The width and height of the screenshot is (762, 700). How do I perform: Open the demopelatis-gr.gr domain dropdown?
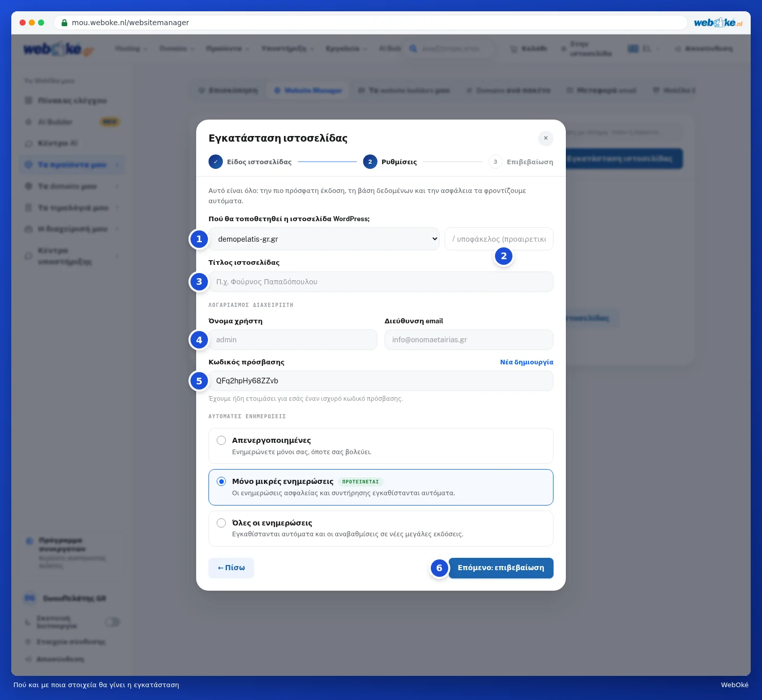click(x=324, y=239)
